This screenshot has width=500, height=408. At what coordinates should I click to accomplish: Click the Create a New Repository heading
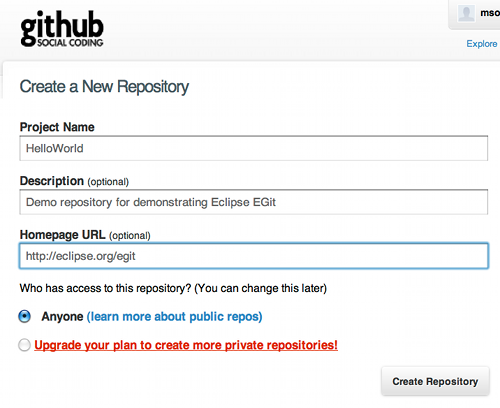pyautogui.click(x=104, y=87)
